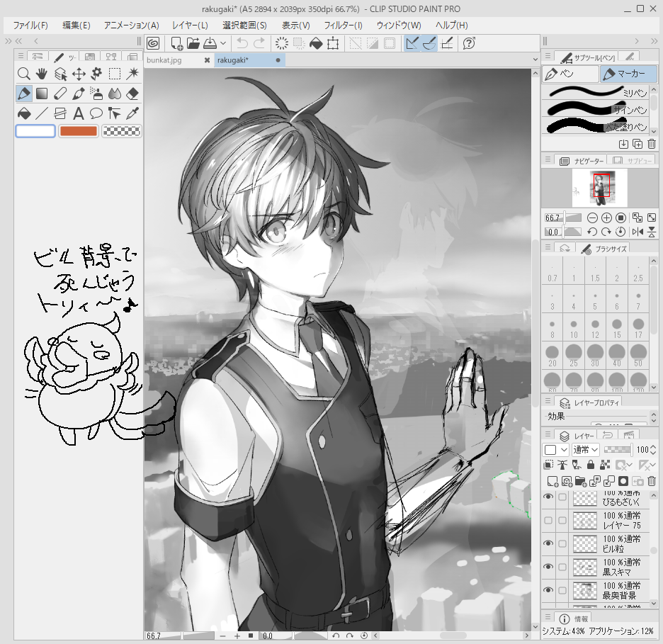Open CLIP STUDIO launcher icon
663x644 pixels.
point(153,43)
